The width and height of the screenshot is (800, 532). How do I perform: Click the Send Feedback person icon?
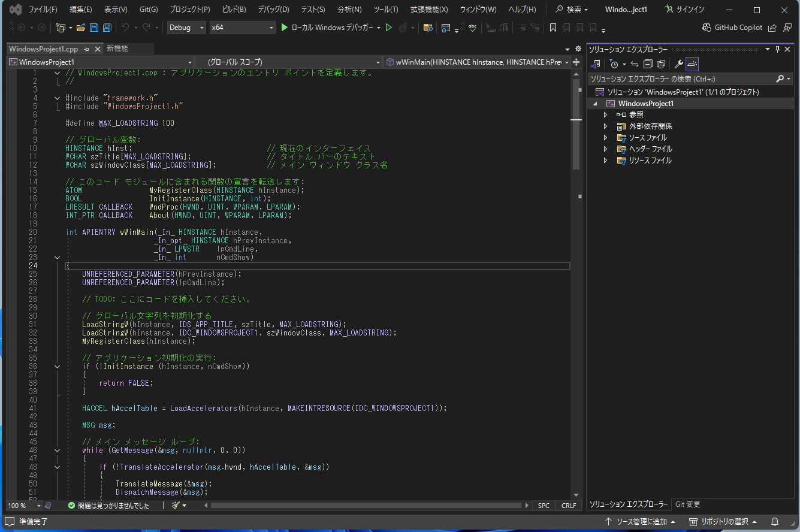tap(787, 28)
